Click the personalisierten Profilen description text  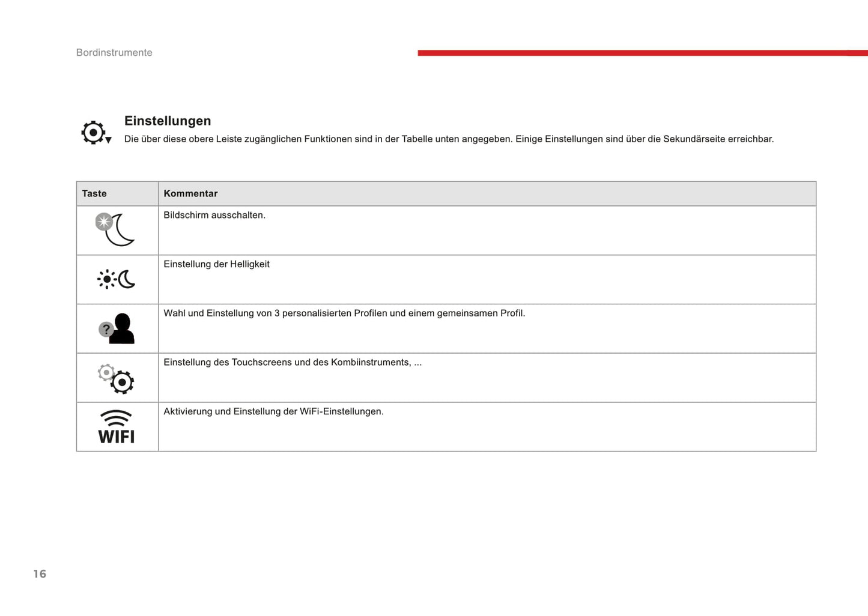[344, 313]
